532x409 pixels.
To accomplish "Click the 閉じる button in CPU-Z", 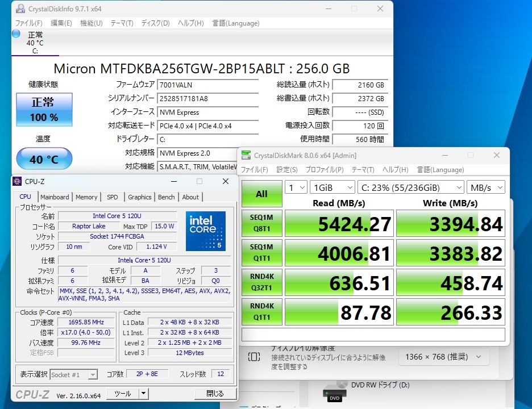I will point(215,394).
